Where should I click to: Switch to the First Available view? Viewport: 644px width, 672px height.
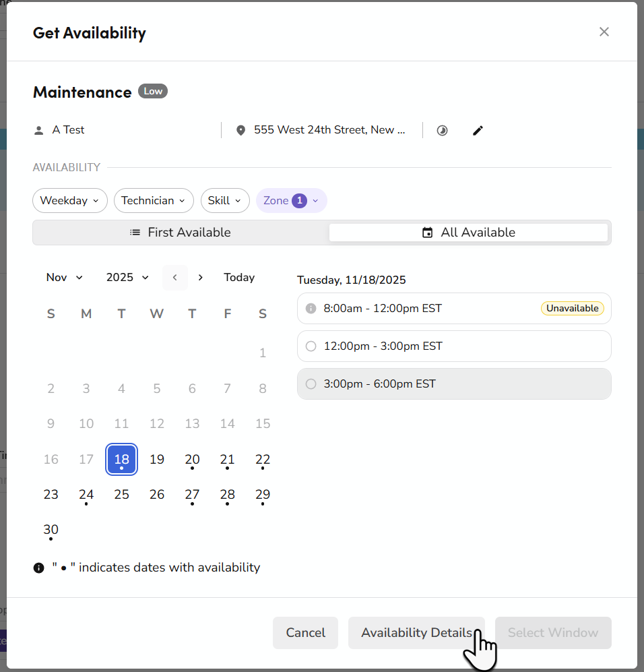[x=180, y=232]
